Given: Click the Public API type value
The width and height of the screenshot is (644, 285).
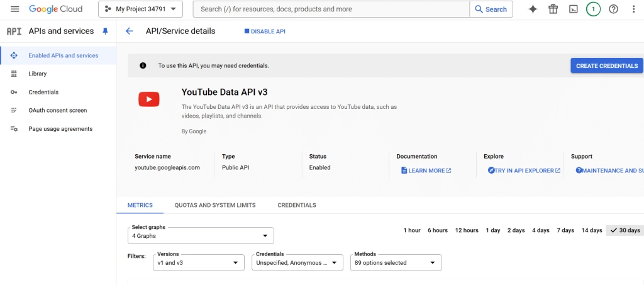Looking at the screenshot, I should pyautogui.click(x=235, y=167).
